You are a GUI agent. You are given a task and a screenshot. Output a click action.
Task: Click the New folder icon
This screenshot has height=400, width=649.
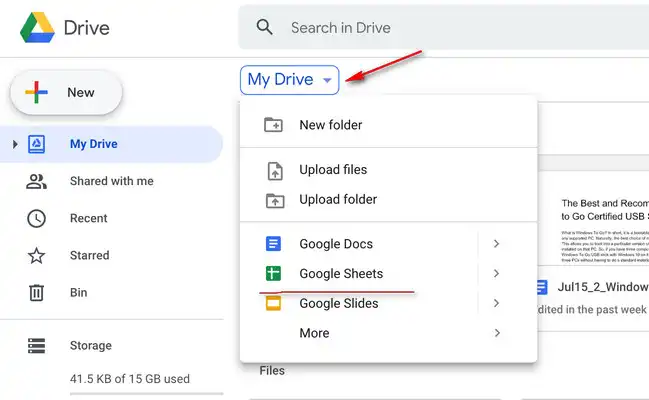274,125
